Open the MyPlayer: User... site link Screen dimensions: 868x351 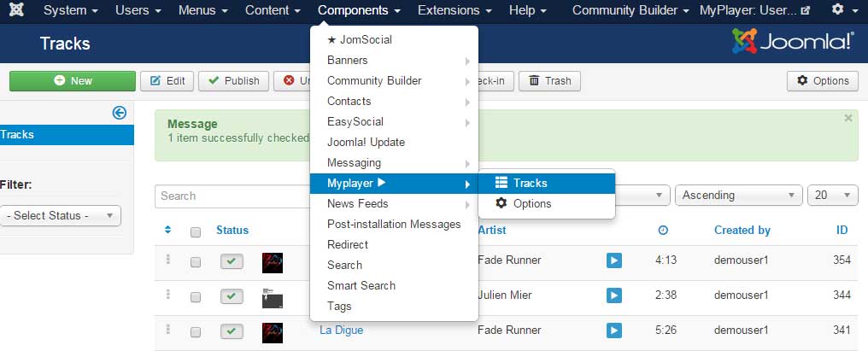755,10
